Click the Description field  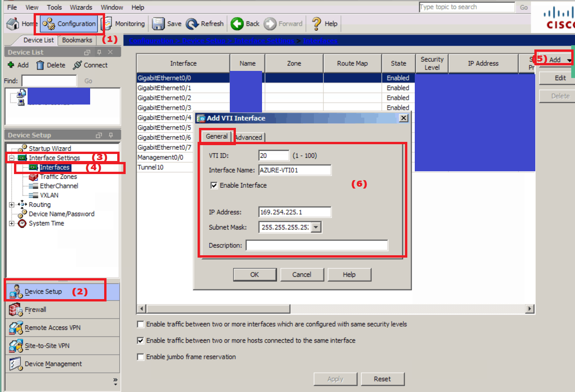pos(317,245)
